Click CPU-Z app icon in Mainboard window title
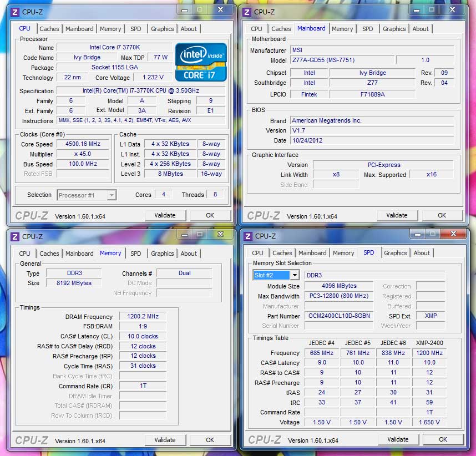Image resolution: width=476 pixels, height=456 pixels. coord(247,12)
